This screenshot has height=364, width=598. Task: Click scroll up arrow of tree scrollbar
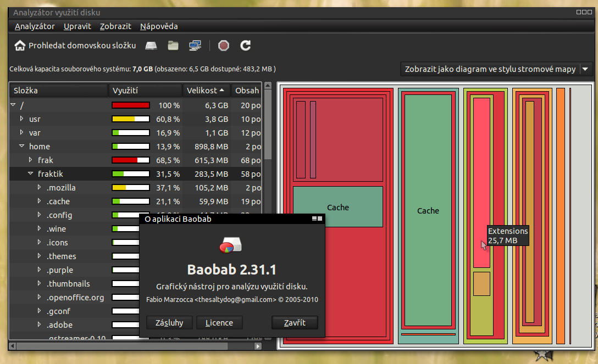point(268,86)
